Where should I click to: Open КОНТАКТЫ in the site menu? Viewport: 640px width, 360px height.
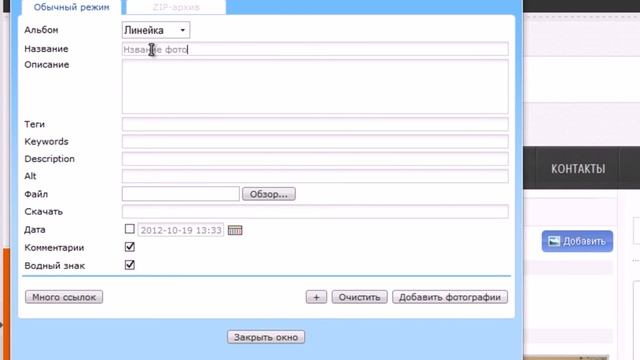pos(578,169)
